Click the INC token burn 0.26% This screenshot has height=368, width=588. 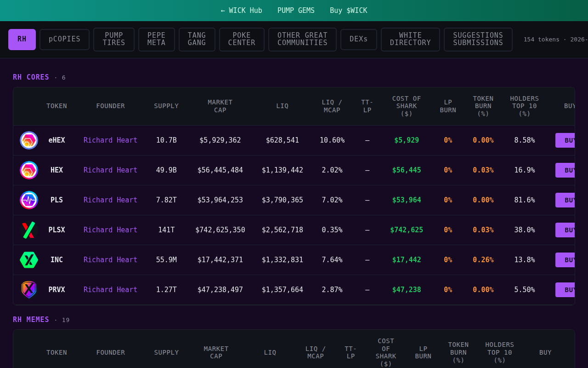point(483,260)
